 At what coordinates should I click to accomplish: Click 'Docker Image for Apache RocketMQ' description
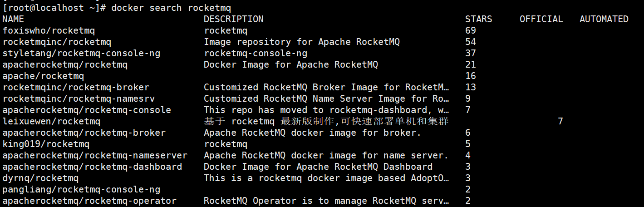point(291,64)
